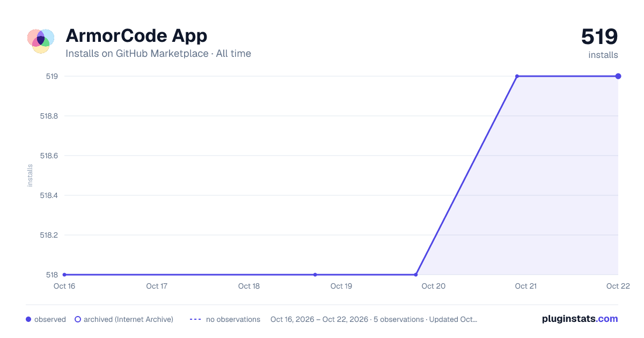Click the x-axis label Oct 21
This screenshot has width=644, height=338.
[x=526, y=286]
